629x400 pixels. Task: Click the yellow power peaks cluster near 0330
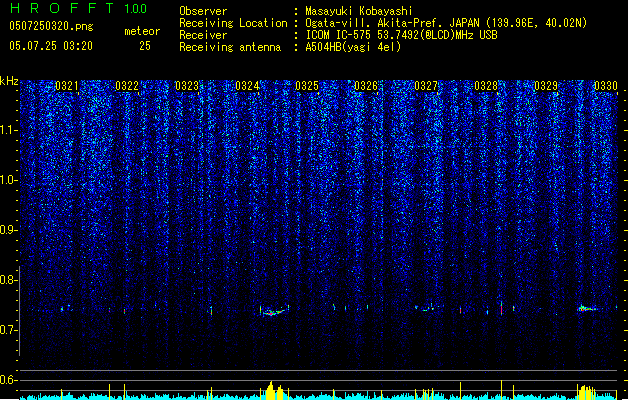(x=586, y=392)
